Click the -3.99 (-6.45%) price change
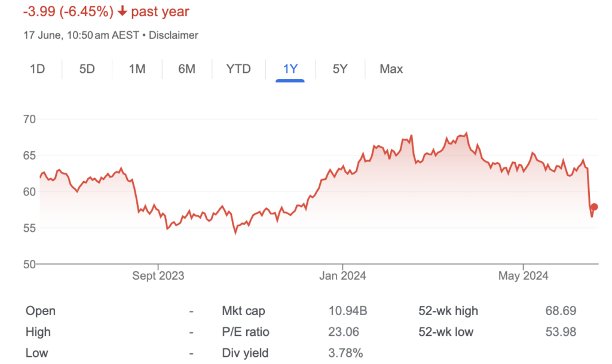This screenshot has width=612, height=364. click(x=68, y=12)
